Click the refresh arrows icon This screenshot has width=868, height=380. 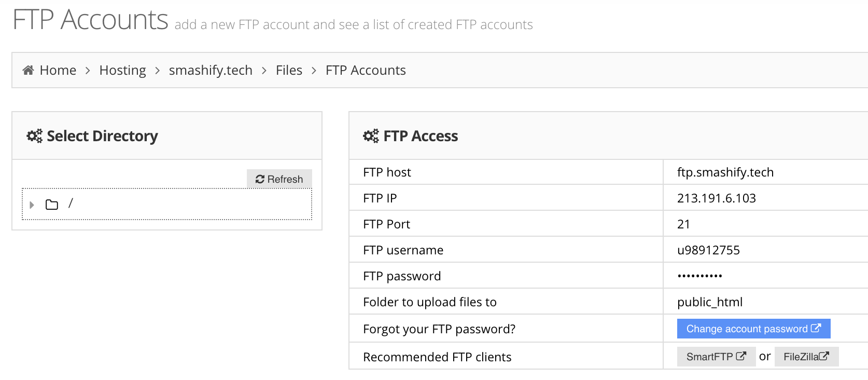(x=260, y=179)
